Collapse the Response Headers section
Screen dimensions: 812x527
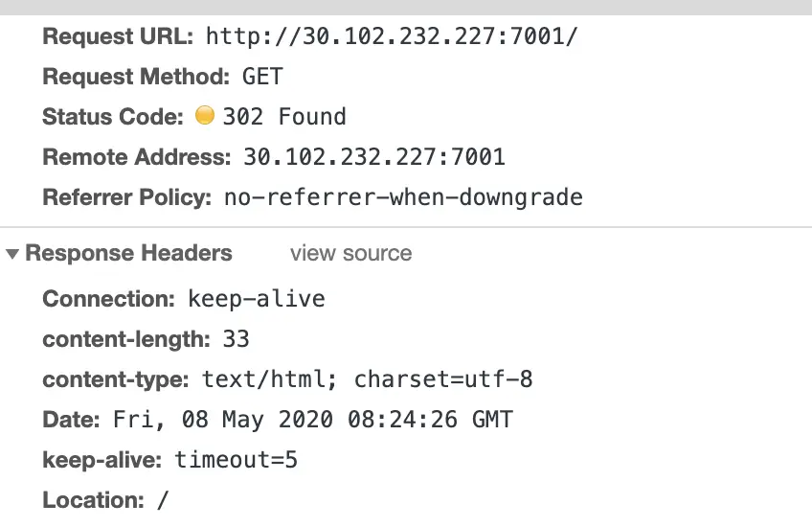tap(12, 254)
